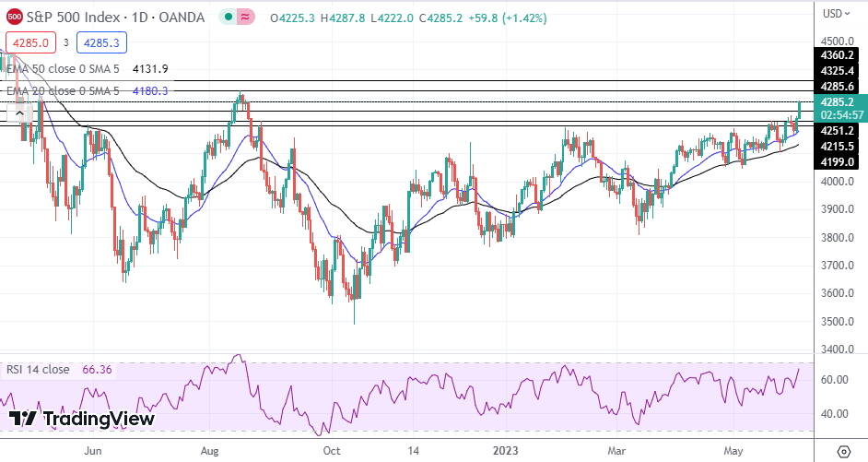868x462 pixels.
Task: Click the Jun label on the time axis
Action: tap(93, 451)
